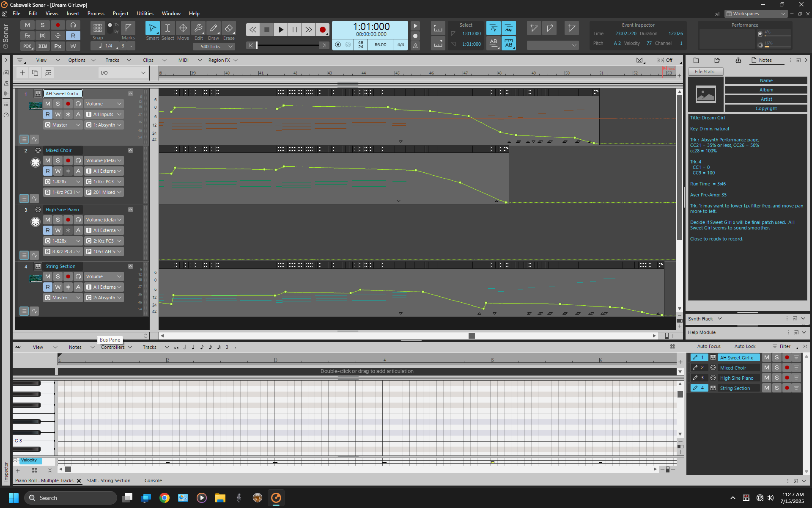
Task: Arm record on High Sine Piano track
Action: [x=68, y=220]
